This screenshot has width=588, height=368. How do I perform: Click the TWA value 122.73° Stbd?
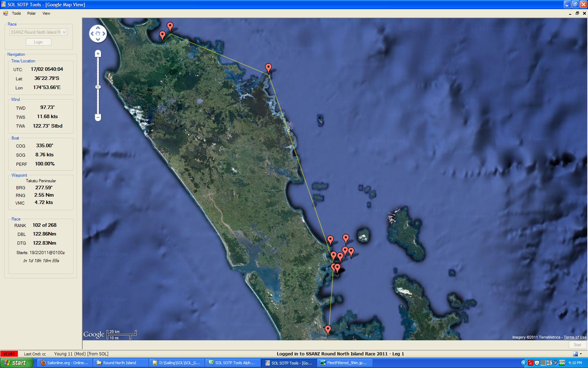[48, 126]
